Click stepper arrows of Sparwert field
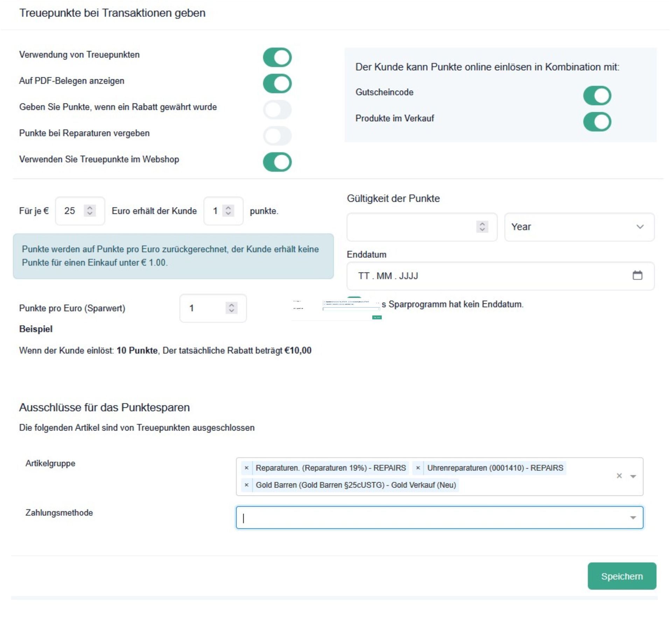Screen dimensions: 672x617 coord(231,308)
